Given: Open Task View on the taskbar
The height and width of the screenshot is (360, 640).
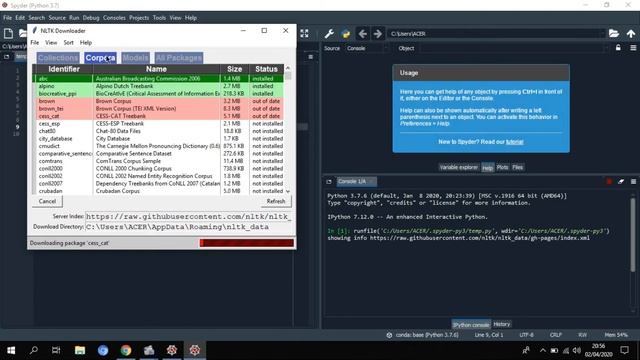Looking at the screenshot, I should 56,350.
